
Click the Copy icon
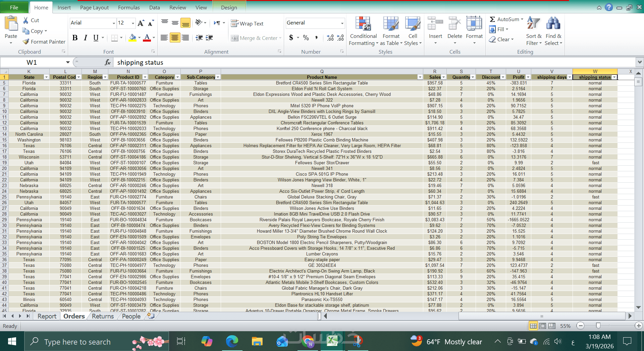coord(26,31)
